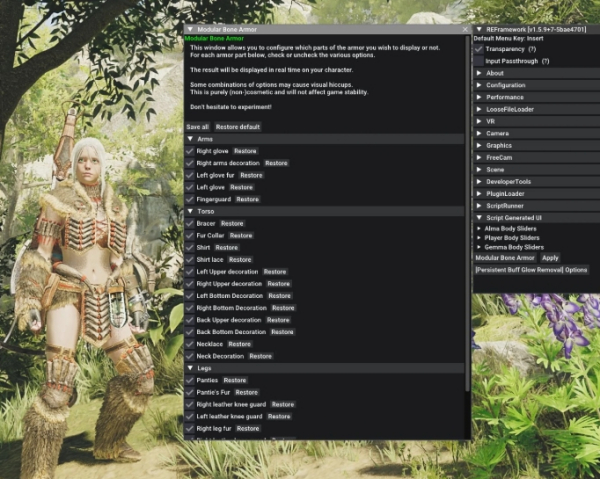Screen dimensions: 600x479
Task: Expand the Graphics section
Action: click(537, 145)
